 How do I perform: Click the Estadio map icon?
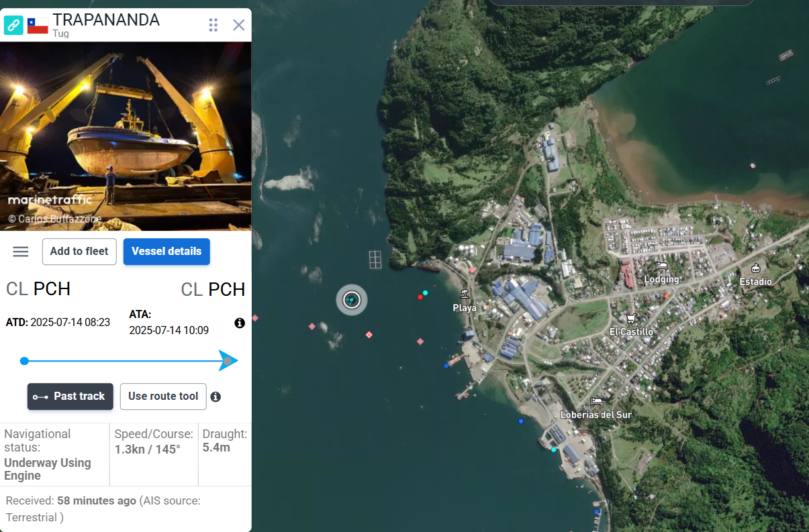[x=756, y=268]
